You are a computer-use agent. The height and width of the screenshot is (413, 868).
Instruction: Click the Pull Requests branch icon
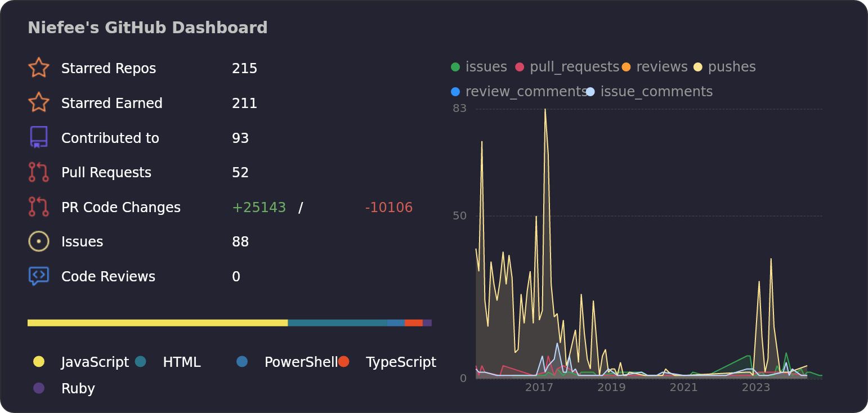(x=38, y=172)
